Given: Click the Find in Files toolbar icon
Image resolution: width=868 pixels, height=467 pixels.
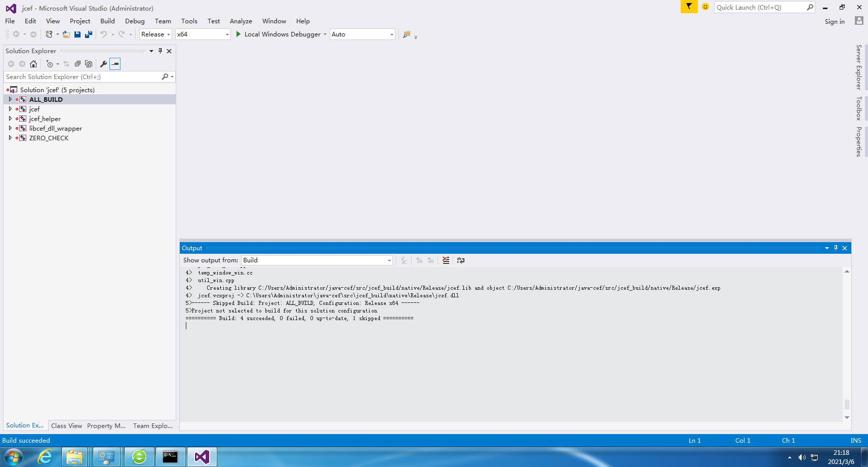Looking at the screenshot, I should (x=406, y=34).
